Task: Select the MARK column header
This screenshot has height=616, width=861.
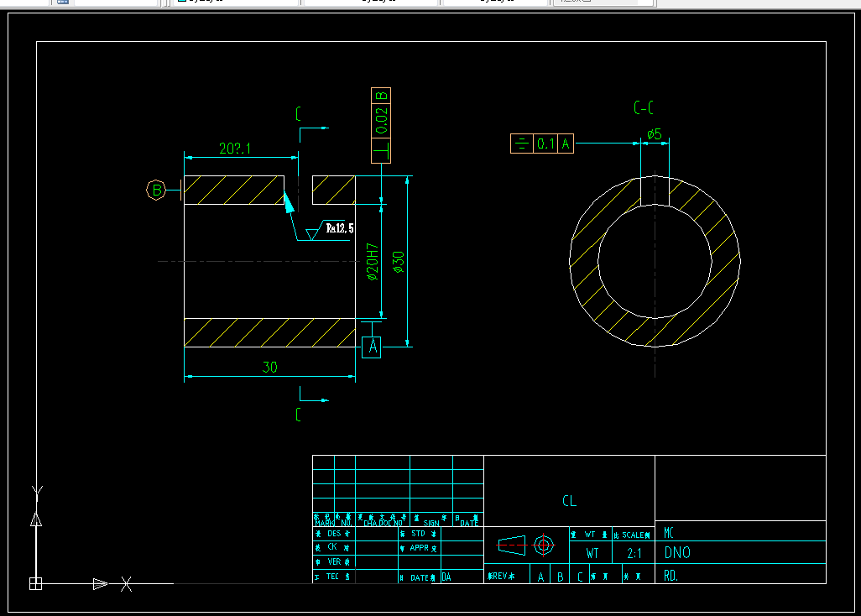Action: pyautogui.click(x=324, y=523)
